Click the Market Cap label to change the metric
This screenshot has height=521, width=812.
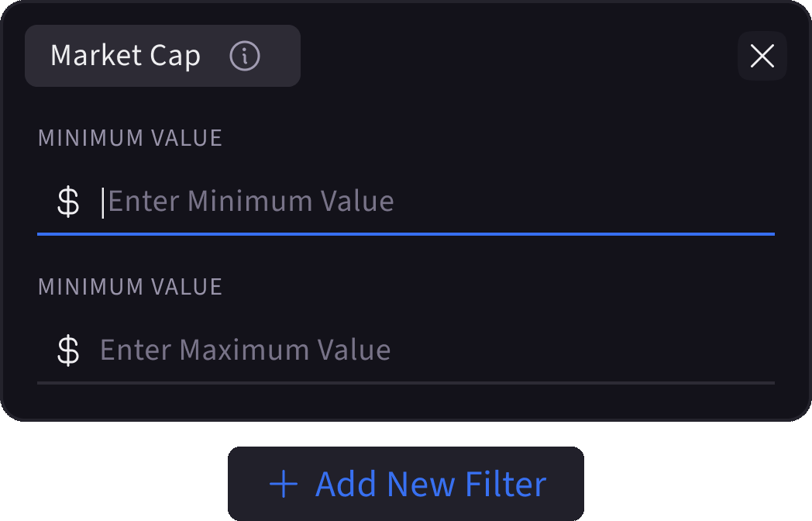126,56
